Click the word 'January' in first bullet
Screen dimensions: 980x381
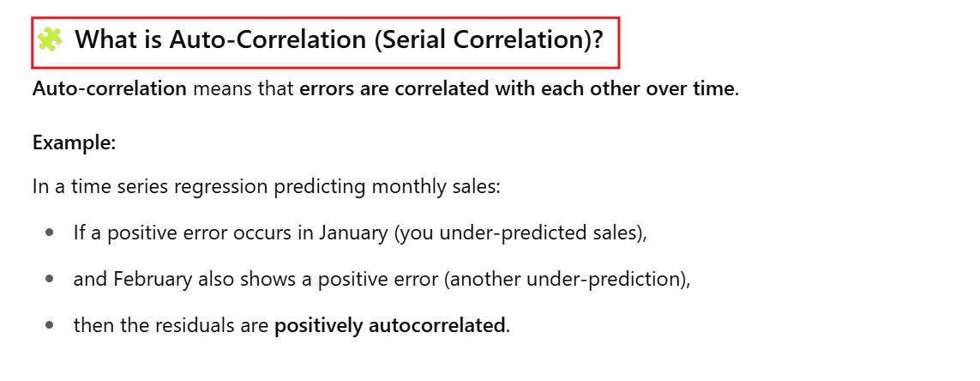click(354, 233)
